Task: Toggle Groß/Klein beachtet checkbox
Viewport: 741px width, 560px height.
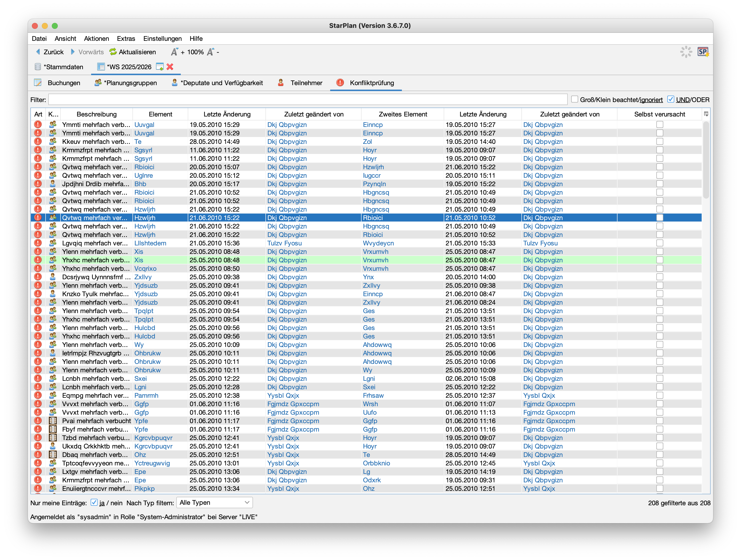Action: tap(575, 100)
